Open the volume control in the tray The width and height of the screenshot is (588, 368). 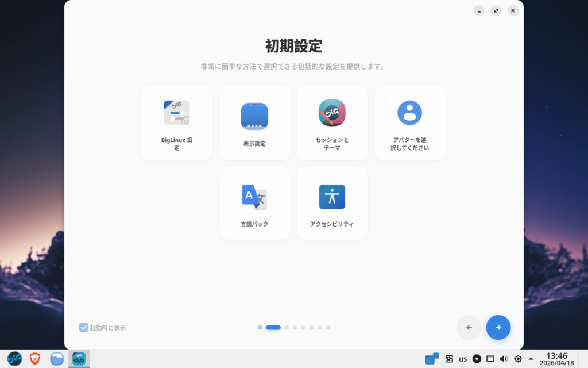point(504,359)
